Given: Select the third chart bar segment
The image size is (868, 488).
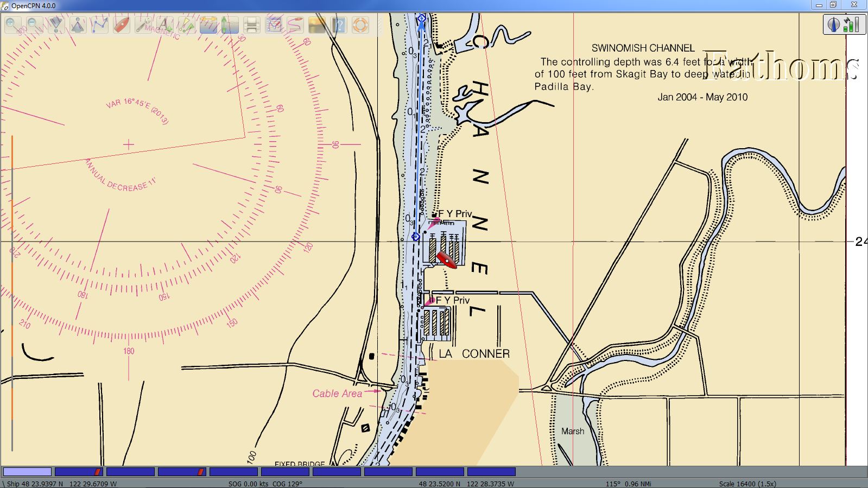Looking at the screenshot, I should [130, 472].
